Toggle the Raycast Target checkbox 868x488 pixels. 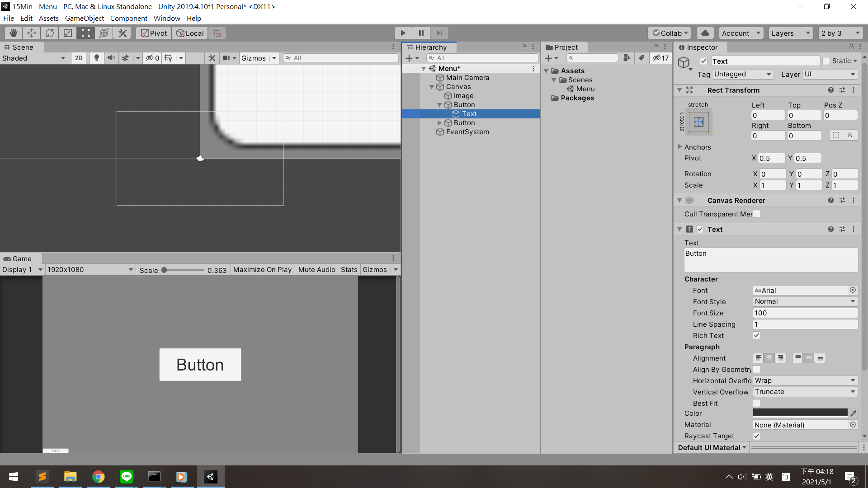756,436
